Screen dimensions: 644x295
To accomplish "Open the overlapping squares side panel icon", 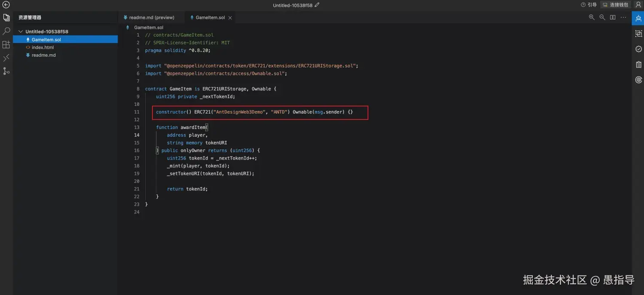I will (x=638, y=34).
